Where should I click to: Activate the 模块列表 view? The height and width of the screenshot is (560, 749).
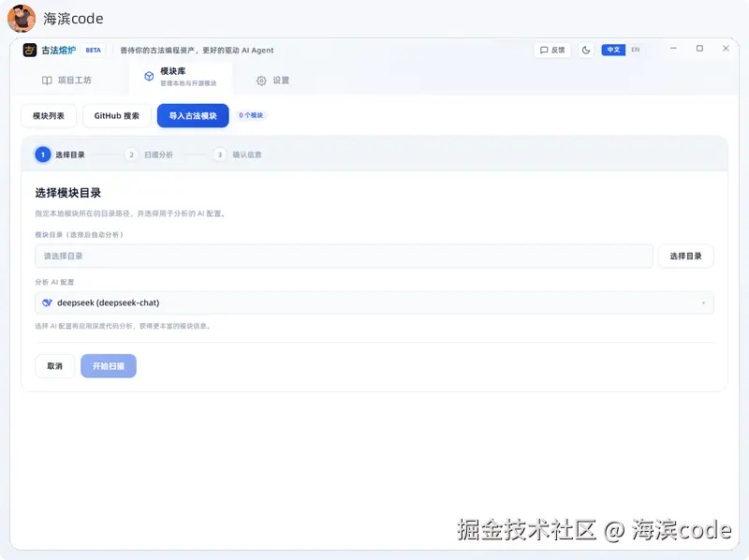pos(49,115)
